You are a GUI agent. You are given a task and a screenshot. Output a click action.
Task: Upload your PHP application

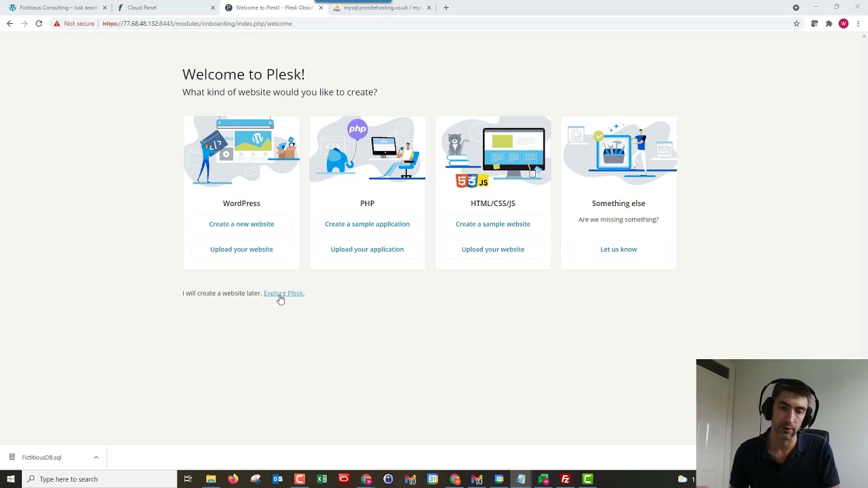coord(367,249)
